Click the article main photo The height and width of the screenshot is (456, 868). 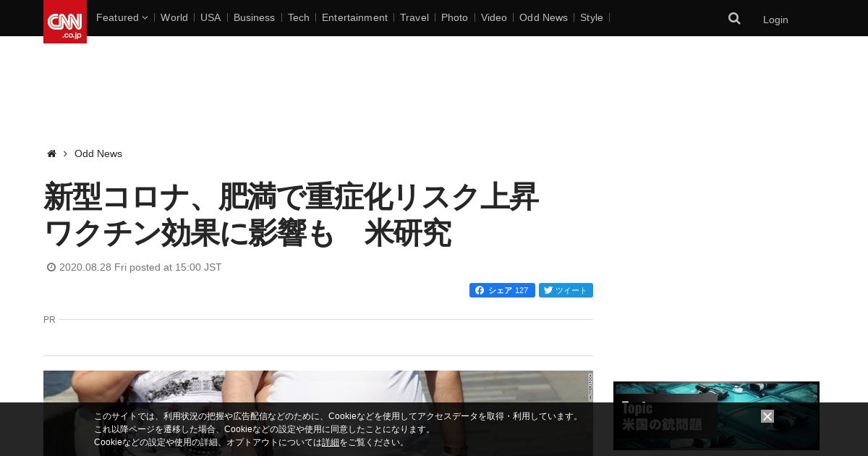[x=318, y=413]
